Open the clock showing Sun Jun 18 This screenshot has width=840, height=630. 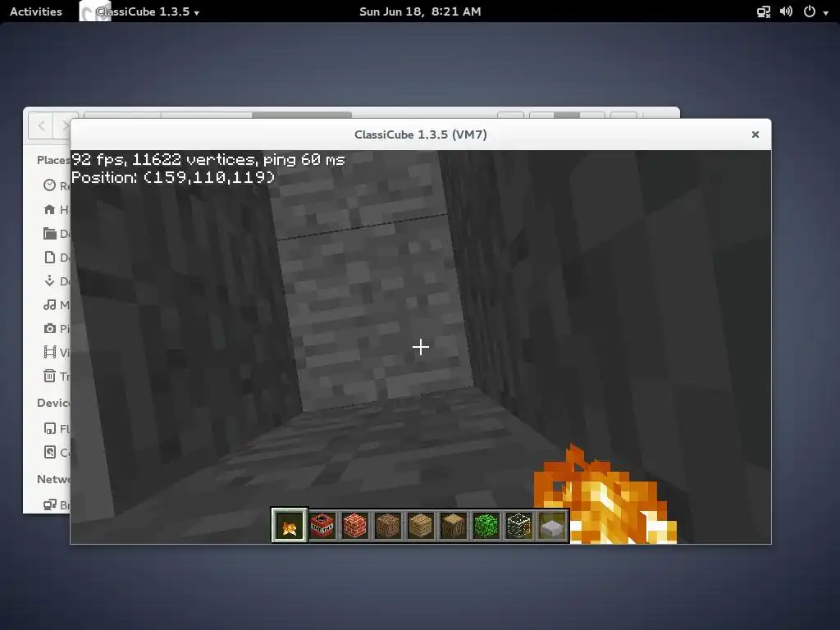click(420, 11)
